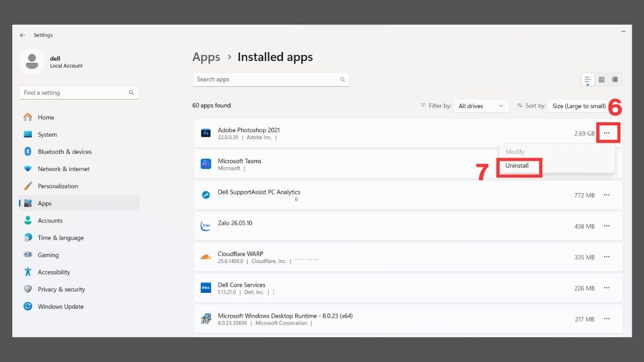Switch to list view layout

pyautogui.click(x=588, y=80)
